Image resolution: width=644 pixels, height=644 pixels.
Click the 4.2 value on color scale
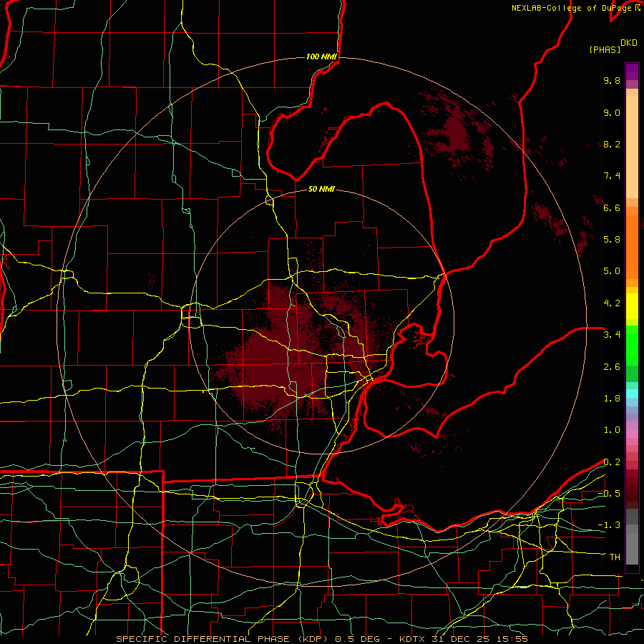coord(612,303)
